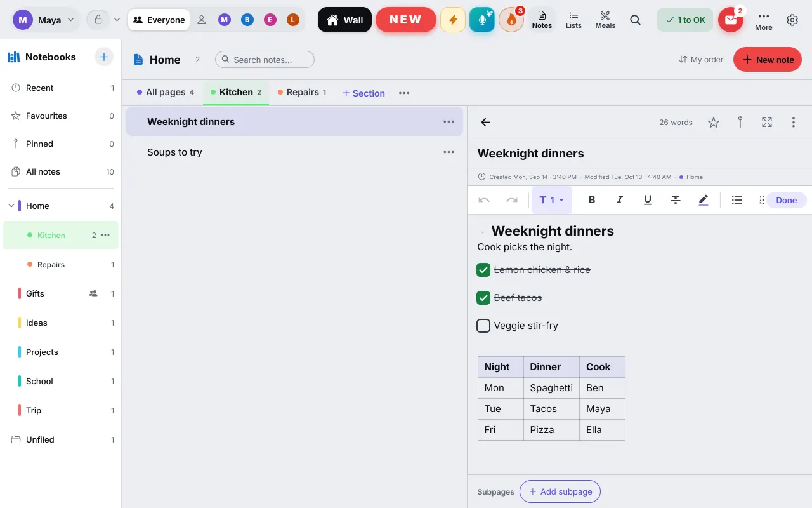Open the dropdown arrow beside the lock

pos(117,20)
